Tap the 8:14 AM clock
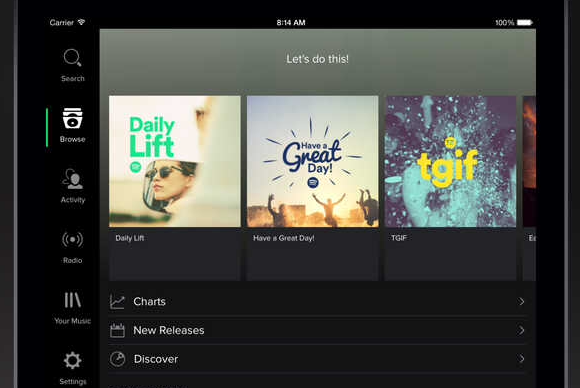The height and width of the screenshot is (388, 580). click(x=291, y=23)
